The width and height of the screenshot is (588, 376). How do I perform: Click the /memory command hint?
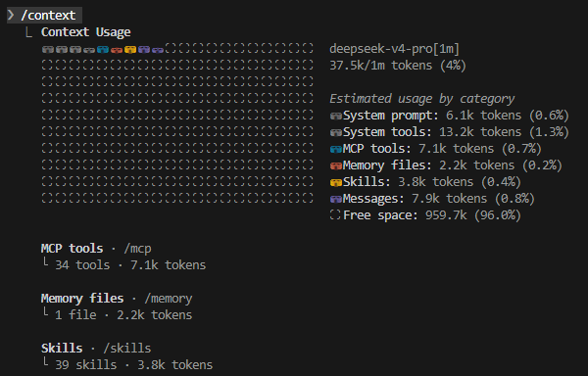(169, 299)
